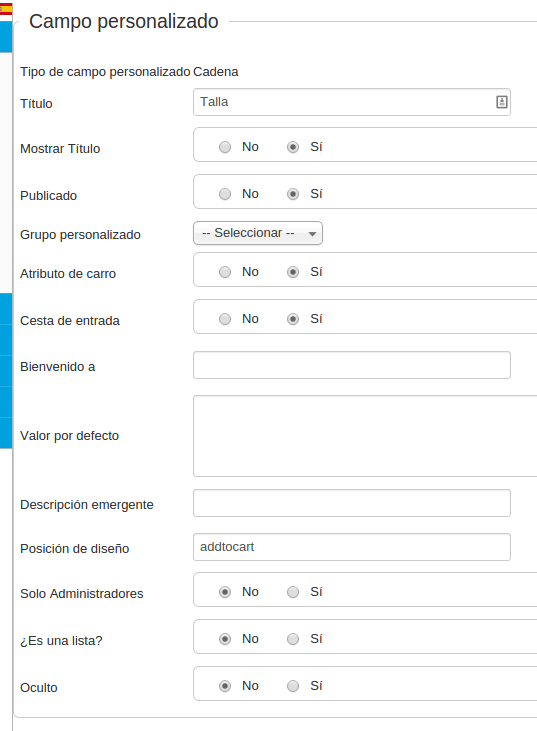
Task: Focus the Bienvenido a text field
Action: coord(352,365)
